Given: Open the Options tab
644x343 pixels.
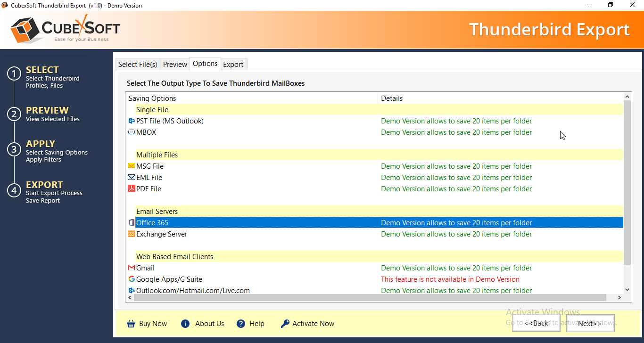Looking at the screenshot, I should click(x=205, y=64).
